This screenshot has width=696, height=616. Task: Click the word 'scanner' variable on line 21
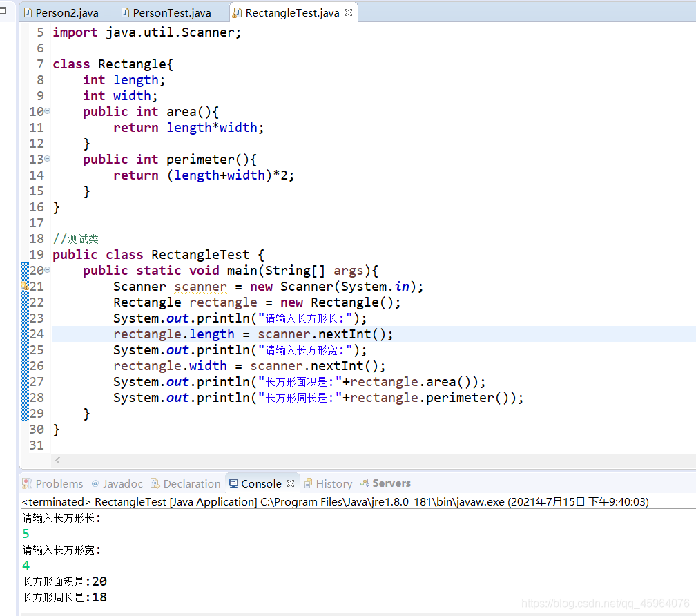point(201,287)
